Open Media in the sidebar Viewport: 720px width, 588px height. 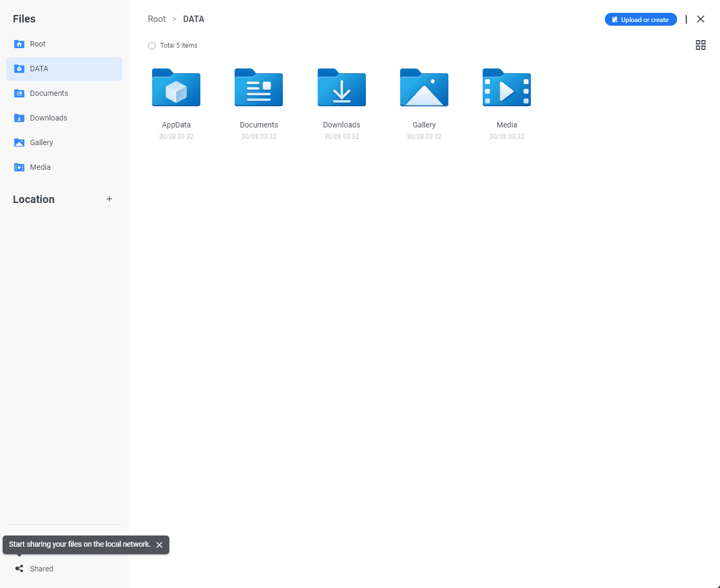click(x=64, y=167)
